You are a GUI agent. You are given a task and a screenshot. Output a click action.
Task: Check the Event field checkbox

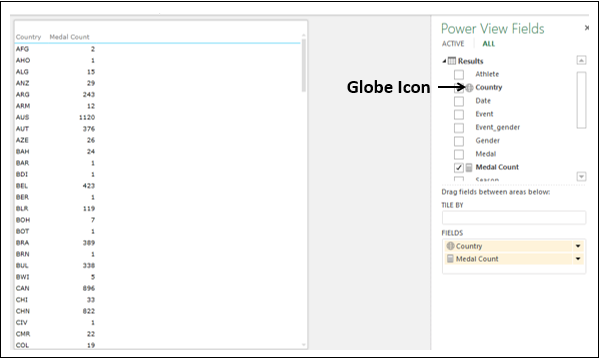[x=458, y=114]
